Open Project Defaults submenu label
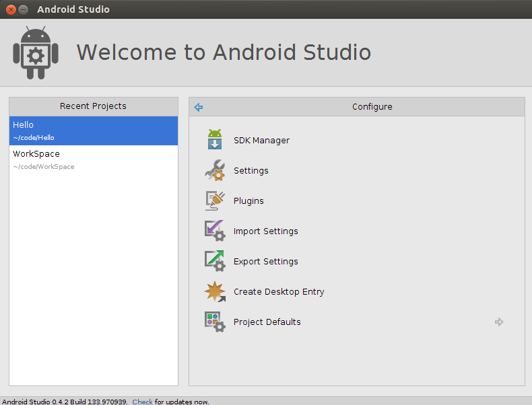The height and width of the screenshot is (405, 532). pos(267,322)
